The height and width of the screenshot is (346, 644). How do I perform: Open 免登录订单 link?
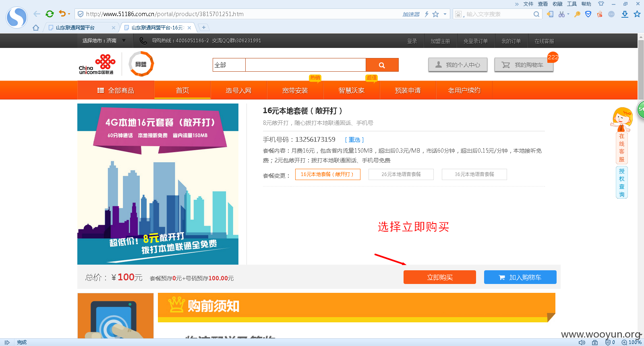[x=475, y=41]
